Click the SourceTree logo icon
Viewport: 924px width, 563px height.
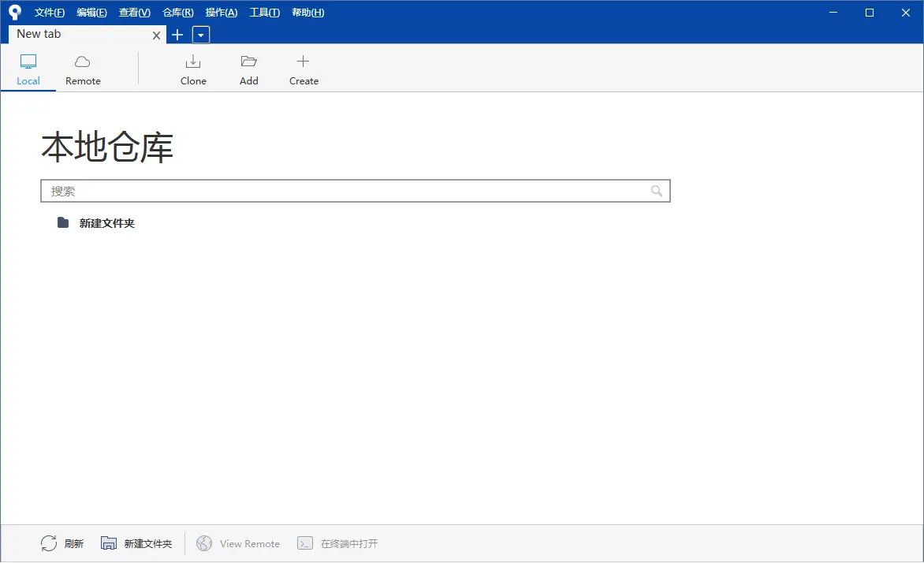[15, 13]
